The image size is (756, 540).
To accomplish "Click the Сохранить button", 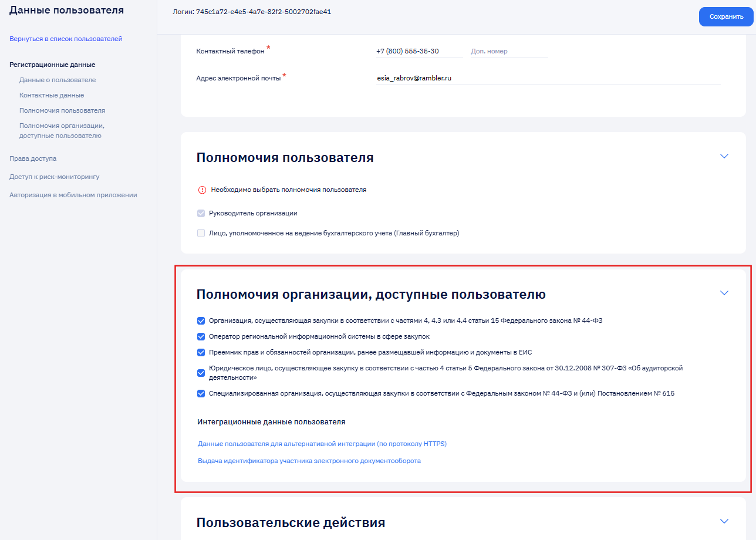I will (726, 16).
